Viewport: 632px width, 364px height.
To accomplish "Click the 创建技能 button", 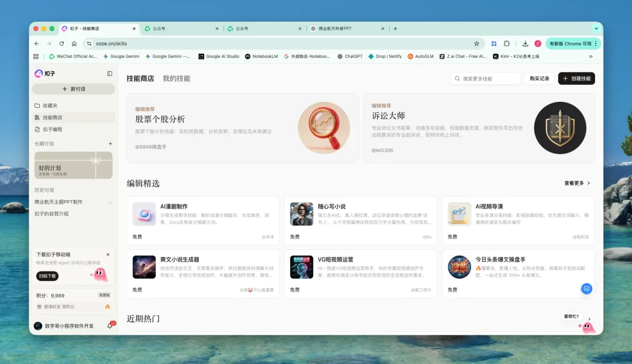I will pos(576,78).
